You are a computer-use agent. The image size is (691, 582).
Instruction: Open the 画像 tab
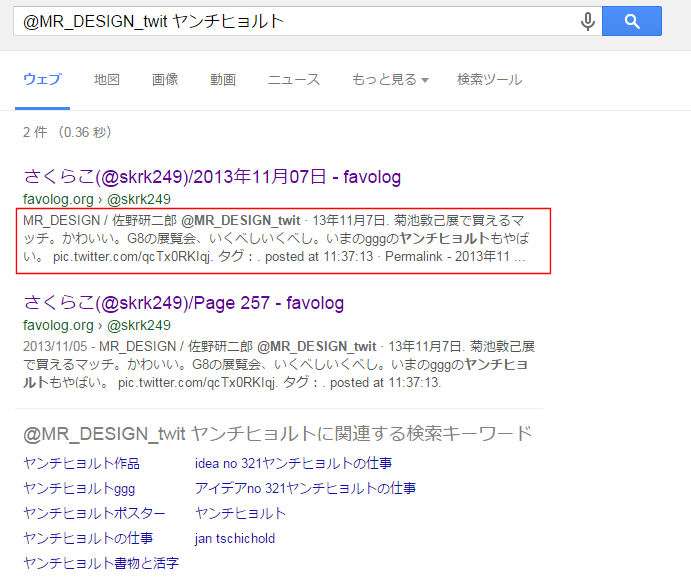(x=165, y=80)
